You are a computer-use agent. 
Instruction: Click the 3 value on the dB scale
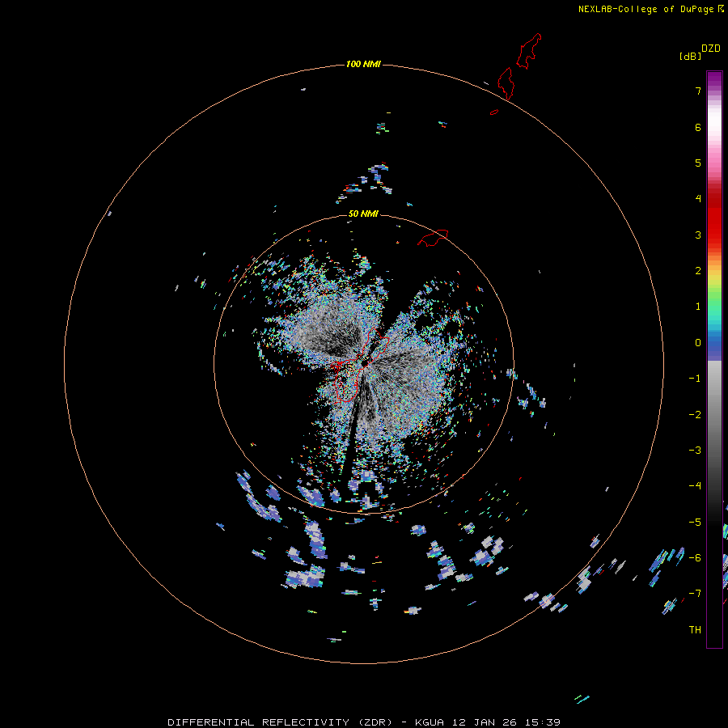[x=698, y=235]
